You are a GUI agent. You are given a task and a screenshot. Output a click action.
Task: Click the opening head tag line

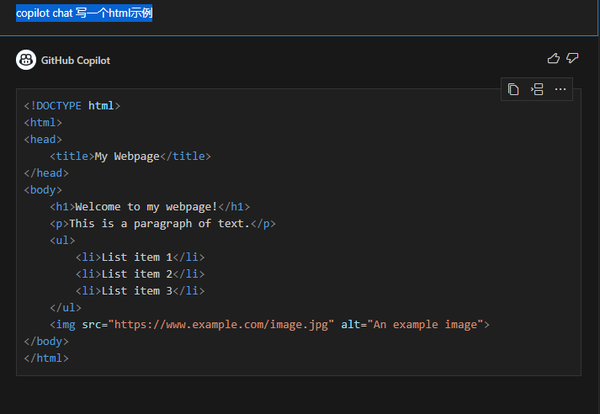(x=43, y=139)
